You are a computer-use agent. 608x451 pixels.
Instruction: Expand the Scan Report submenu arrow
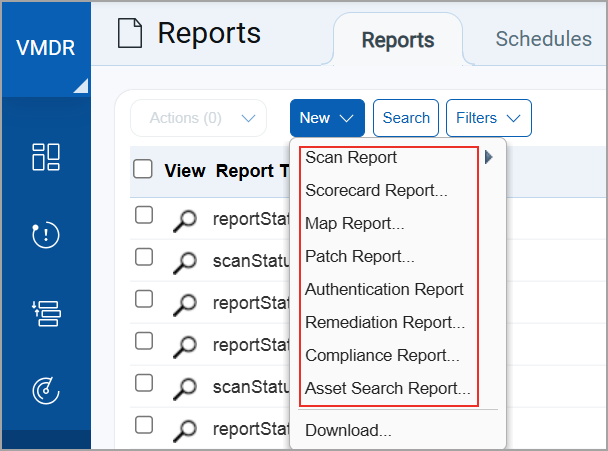pos(489,157)
